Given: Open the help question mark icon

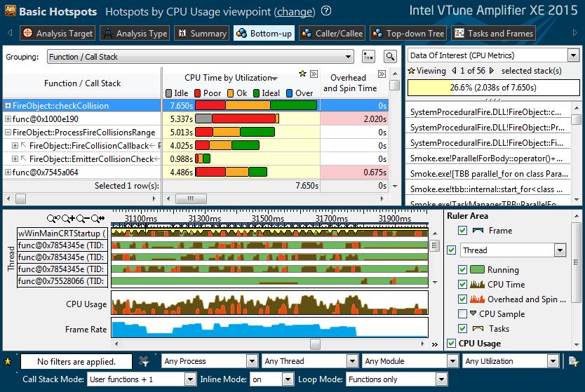Looking at the screenshot, I should 326,11.
